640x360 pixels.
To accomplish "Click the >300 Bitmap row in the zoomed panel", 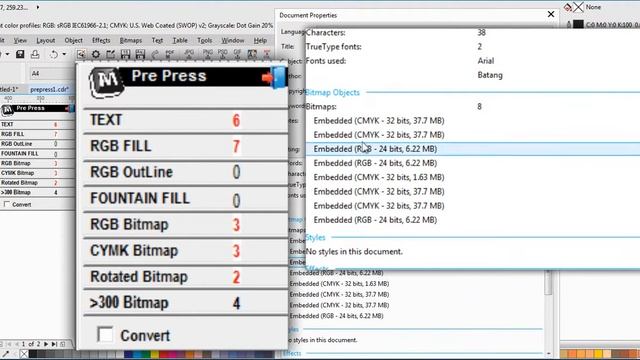I will point(185,303).
